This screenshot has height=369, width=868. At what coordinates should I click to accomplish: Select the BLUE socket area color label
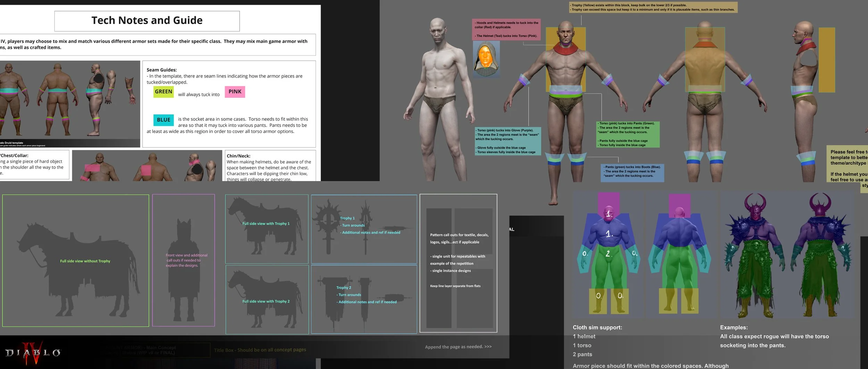pyautogui.click(x=164, y=120)
